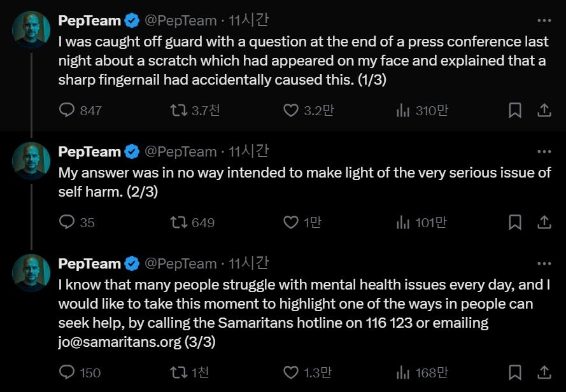View analytics of the second tweet
The height and width of the screenshot is (392, 566).
coord(403,223)
